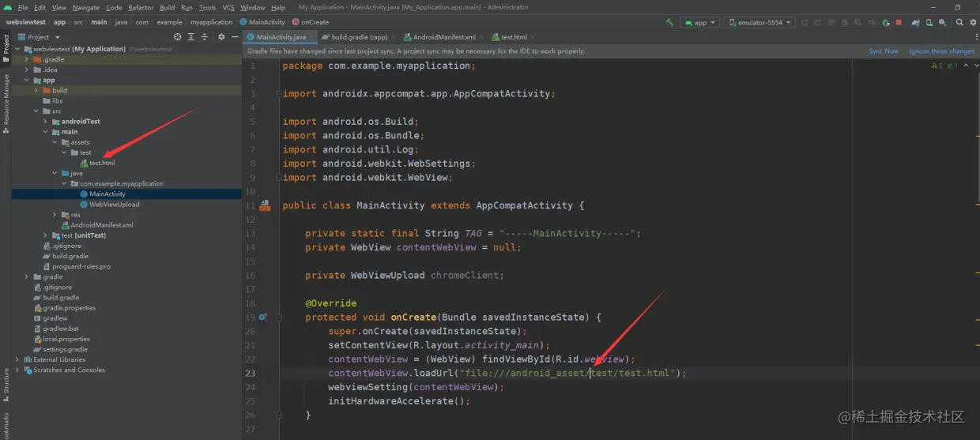This screenshot has height=440, width=980.
Task: Expand the androidTest folder chevron
Action: coord(46,122)
